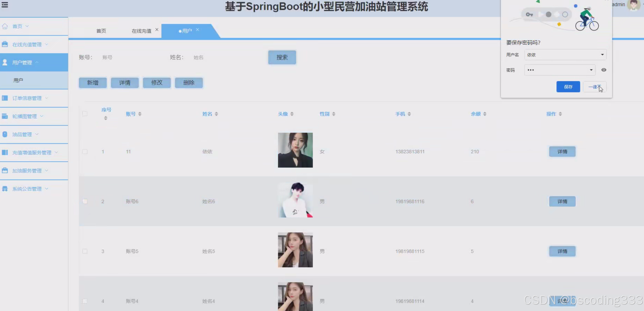Toggle the hamburger menu icon
The image size is (644, 311).
coord(5,5)
